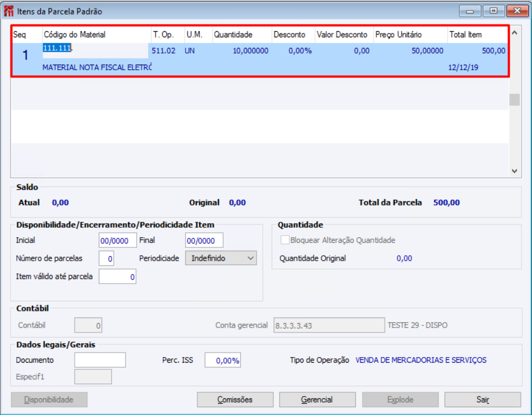Close the window with the red X
This screenshot has width=532, height=415.
pyautogui.click(x=518, y=11)
